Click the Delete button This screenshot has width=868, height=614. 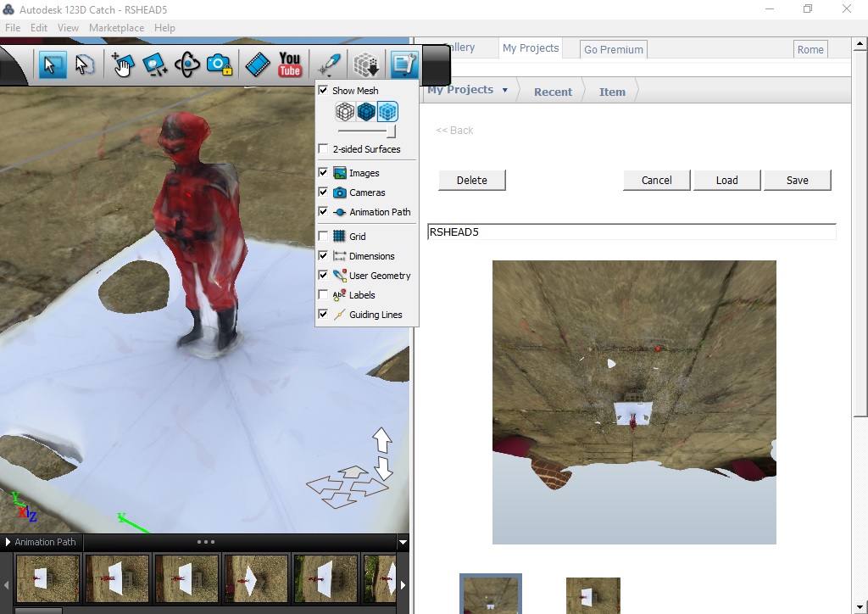coord(471,180)
